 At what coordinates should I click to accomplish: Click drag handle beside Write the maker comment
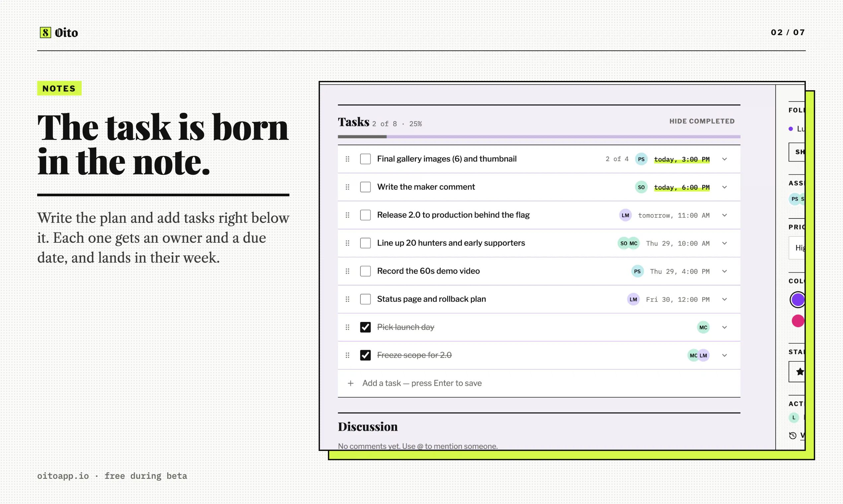click(347, 187)
